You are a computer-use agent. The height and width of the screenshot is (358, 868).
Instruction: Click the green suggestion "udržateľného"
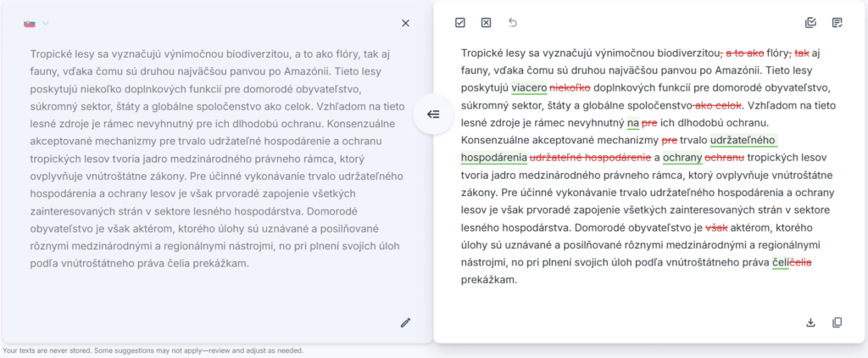pos(743,140)
